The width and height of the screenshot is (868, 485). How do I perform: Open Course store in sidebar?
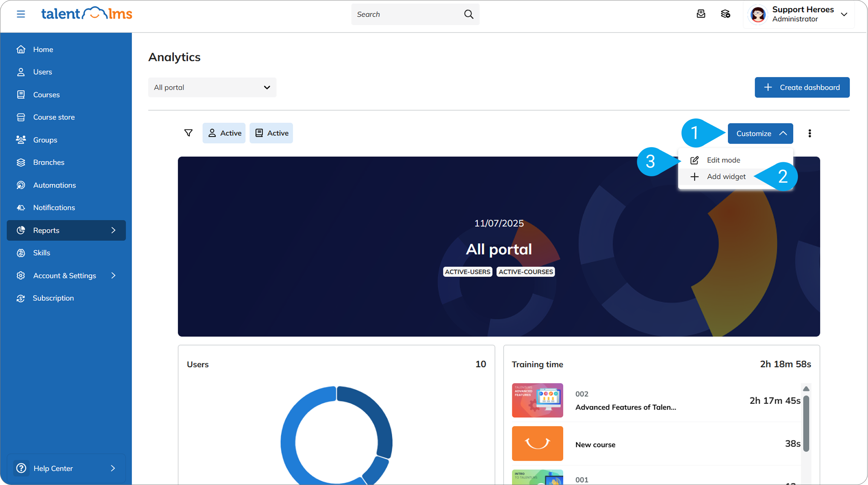pyautogui.click(x=54, y=117)
